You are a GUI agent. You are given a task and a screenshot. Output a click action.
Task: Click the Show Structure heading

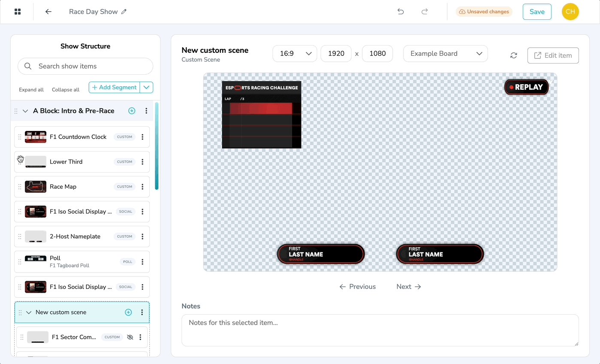click(85, 46)
